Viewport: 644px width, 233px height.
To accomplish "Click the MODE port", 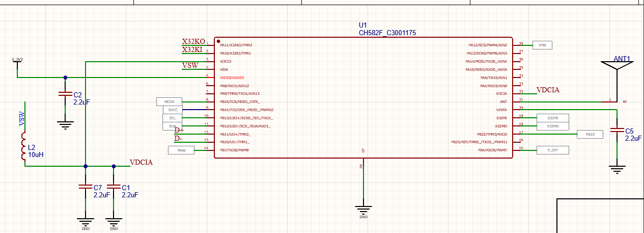I will pos(169,101).
